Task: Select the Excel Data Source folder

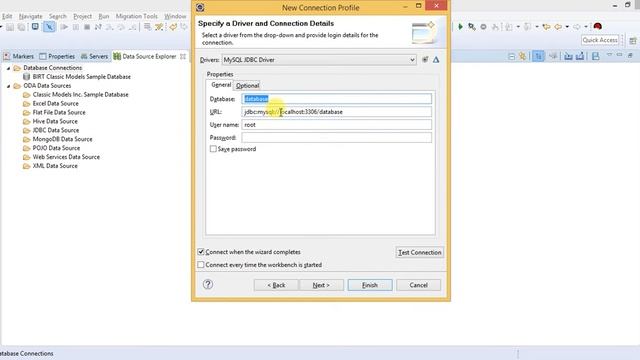Action: point(51,104)
